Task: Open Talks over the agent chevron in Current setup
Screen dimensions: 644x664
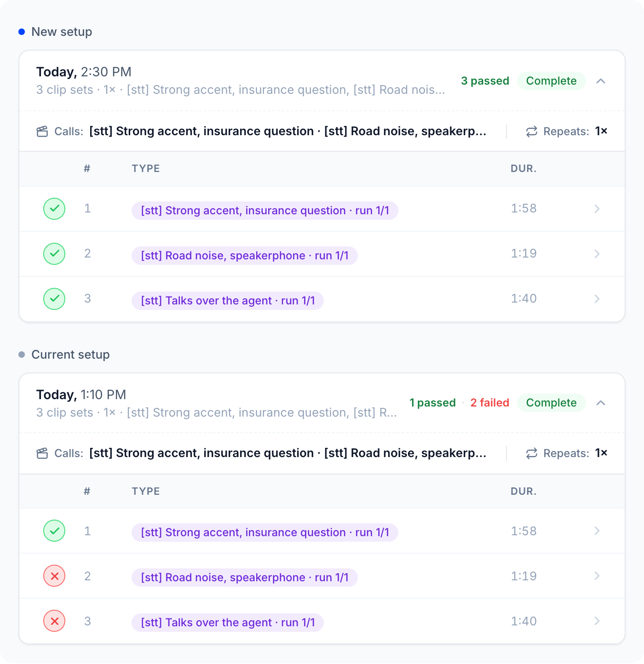Action: 597,621
